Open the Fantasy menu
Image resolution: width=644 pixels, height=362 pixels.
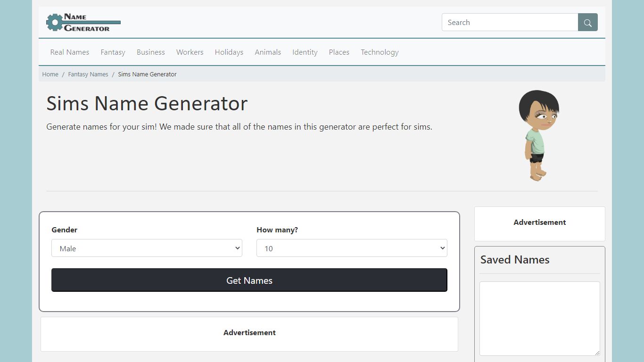click(x=113, y=52)
